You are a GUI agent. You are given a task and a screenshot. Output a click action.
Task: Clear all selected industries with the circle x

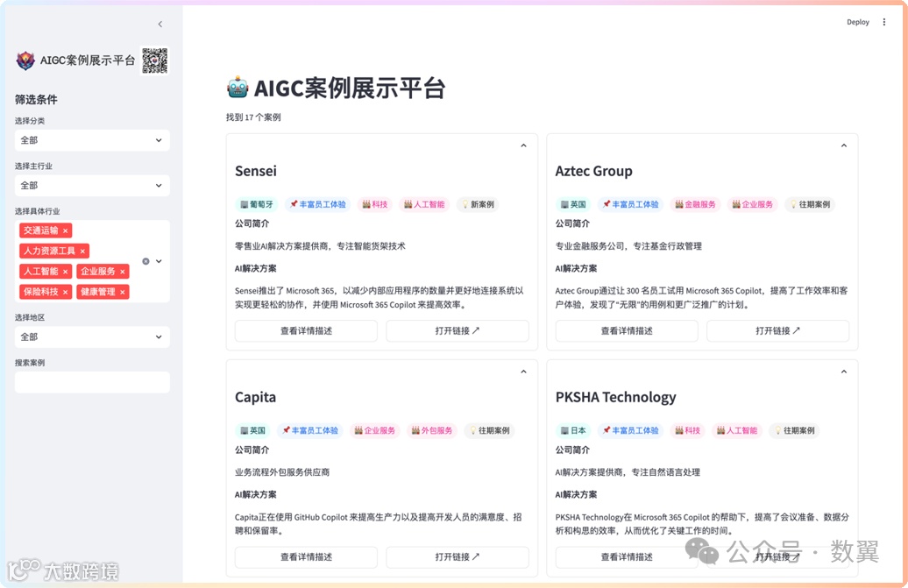[x=145, y=261]
